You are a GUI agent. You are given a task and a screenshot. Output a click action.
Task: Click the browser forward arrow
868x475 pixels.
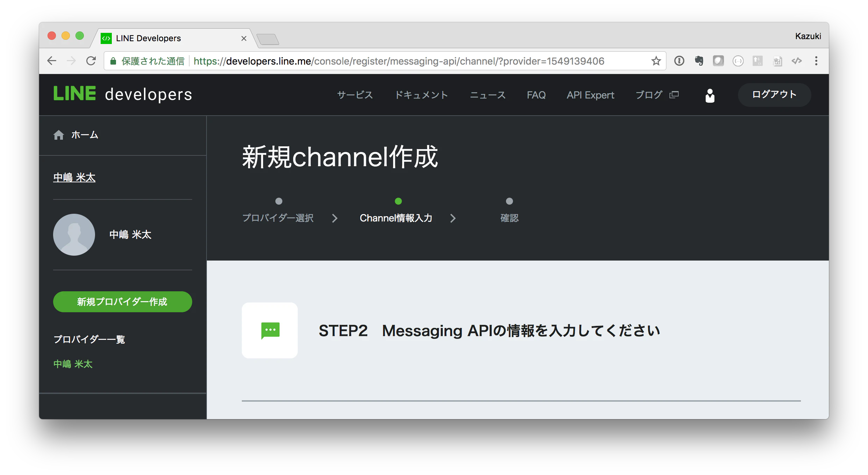(71, 61)
